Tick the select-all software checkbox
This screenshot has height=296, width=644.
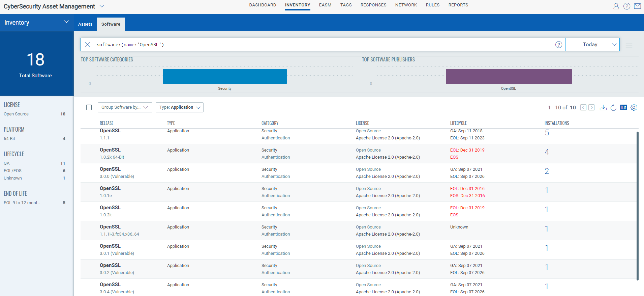(89, 107)
